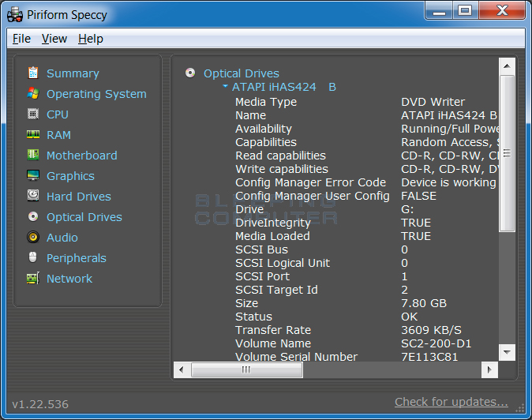
Task: Open the Help menu
Action: point(91,39)
